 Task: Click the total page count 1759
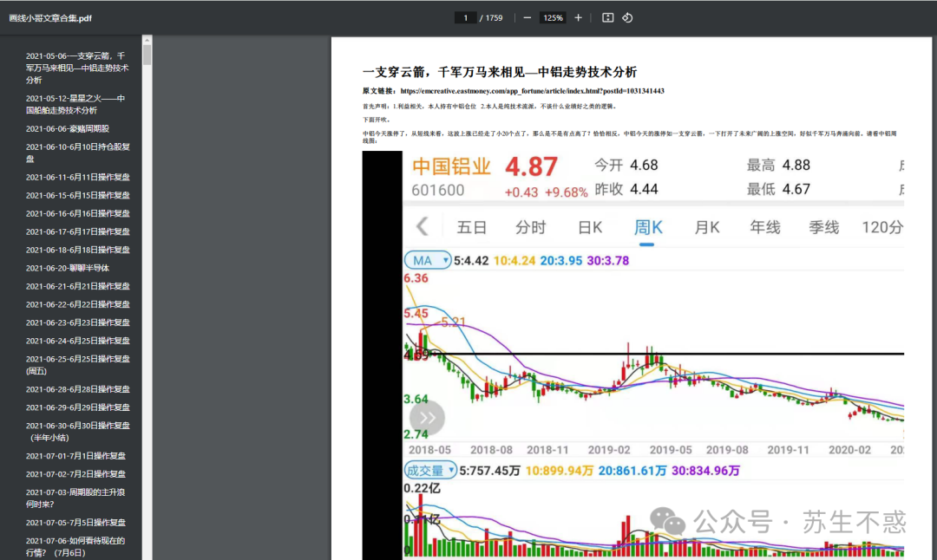pyautogui.click(x=494, y=18)
